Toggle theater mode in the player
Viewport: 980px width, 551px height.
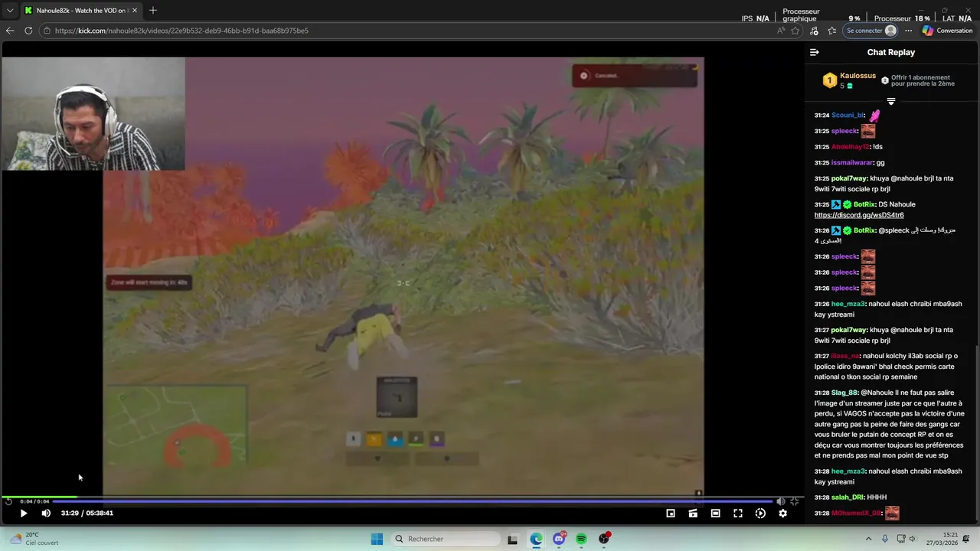tap(715, 514)
